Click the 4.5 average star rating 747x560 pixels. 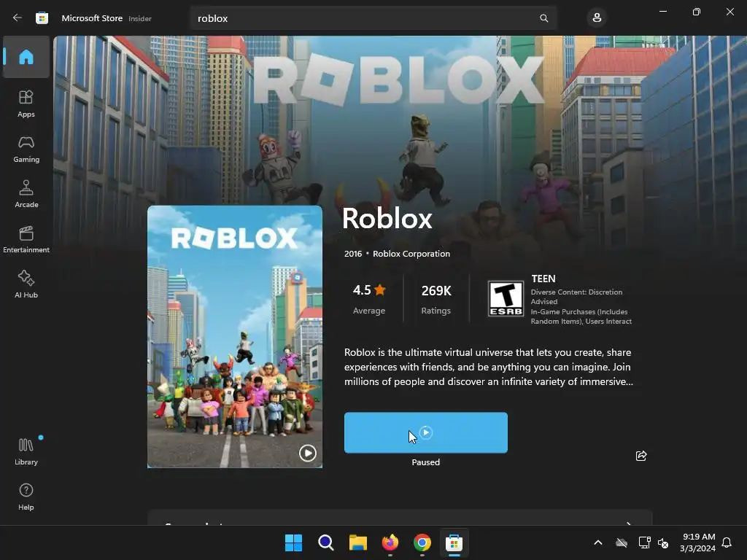pyautogui.click(x=369, y=299)
